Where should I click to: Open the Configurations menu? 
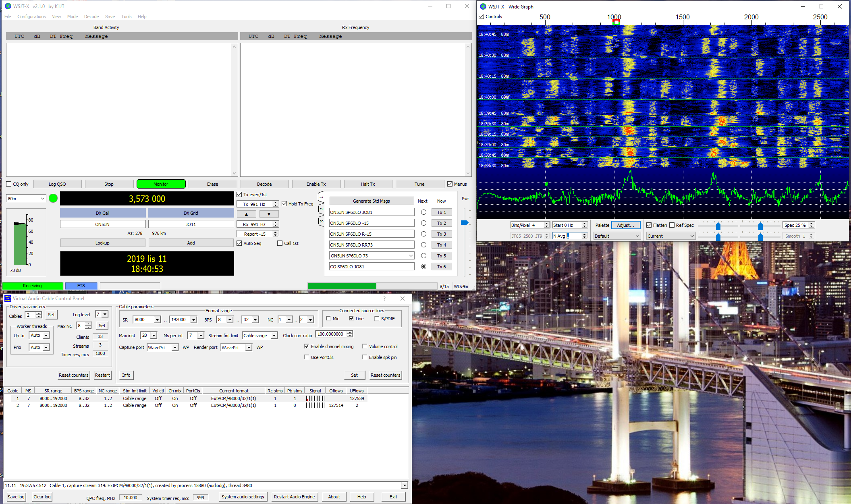point(31,17)
